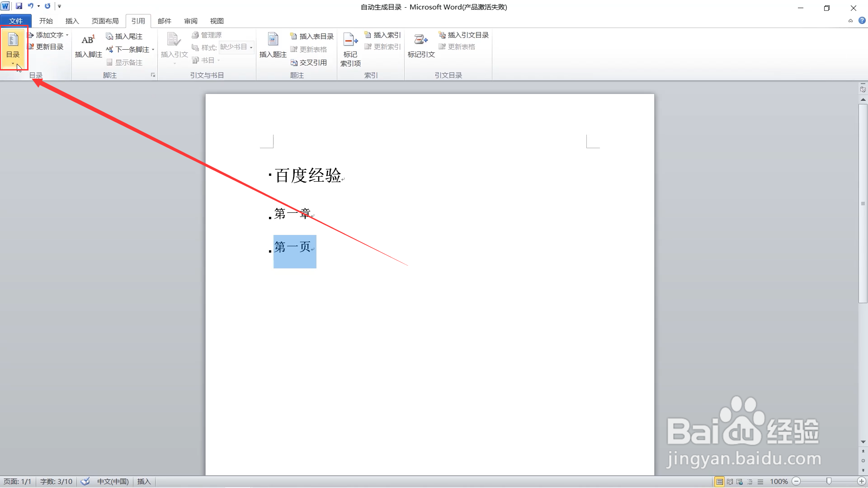Click the undo arrow icon
Image resolution: width=868 pixels, height=488 pixels.
[x=30, y=6]
